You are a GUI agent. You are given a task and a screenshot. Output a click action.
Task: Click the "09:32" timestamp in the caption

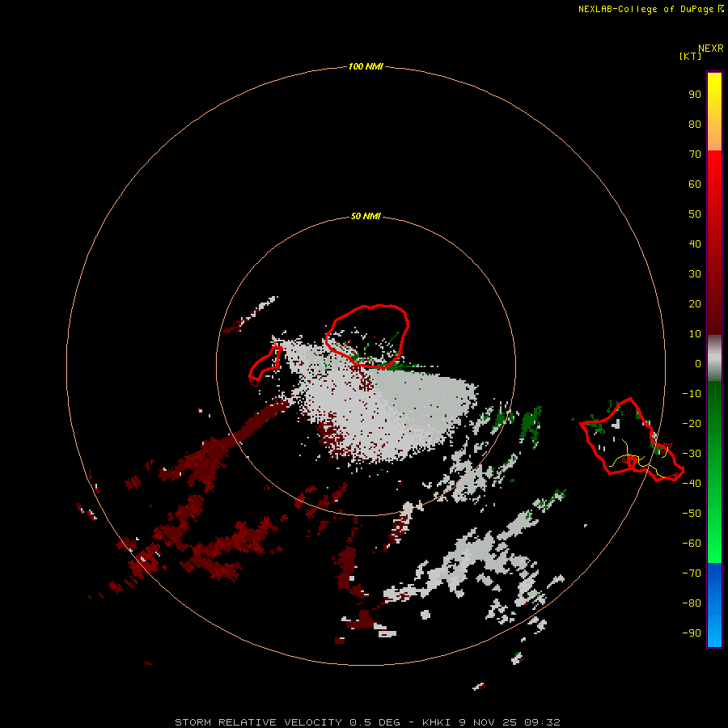point(542,722)
